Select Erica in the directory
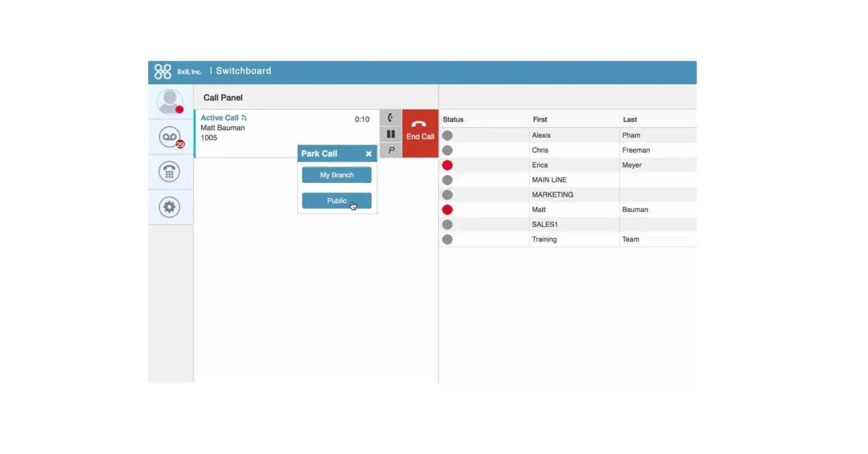Image resolution: width=868 pixels, height=454 pixels. tap(540, 165)
